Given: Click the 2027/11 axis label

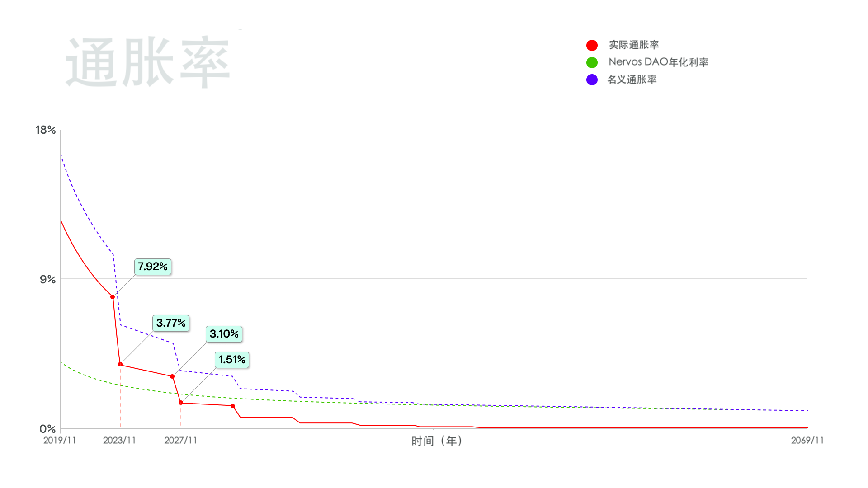Looking at the screenshot, I should [x=181, y=440].
